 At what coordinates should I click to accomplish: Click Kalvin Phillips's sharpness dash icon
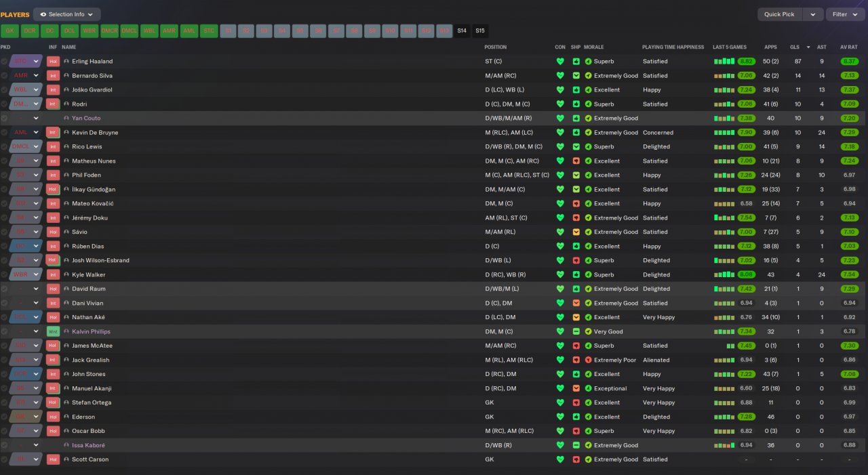pos(576,331)
